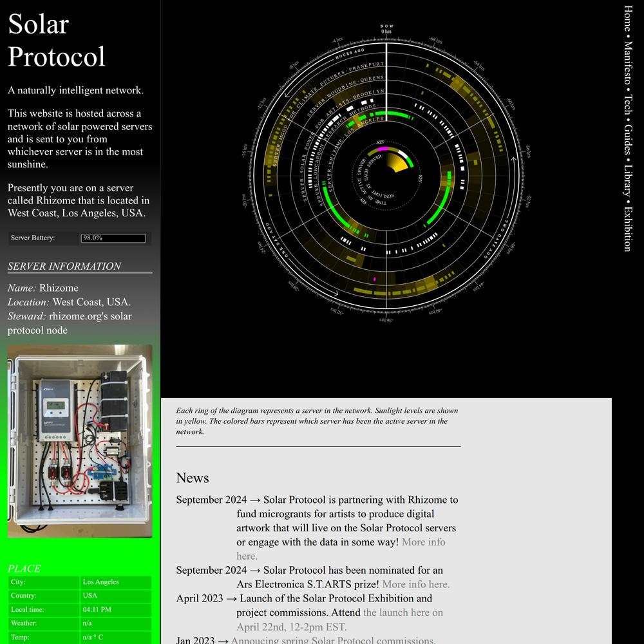The height and width of the screenshot is (644, 644).
Task: Select the "04:11 PM" local time value
Action: (115, 609)
